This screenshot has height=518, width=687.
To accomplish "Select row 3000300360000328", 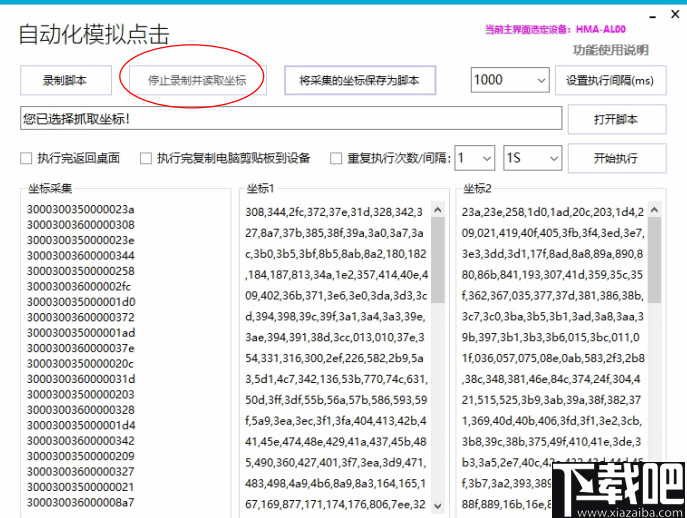I will point(81,410).
